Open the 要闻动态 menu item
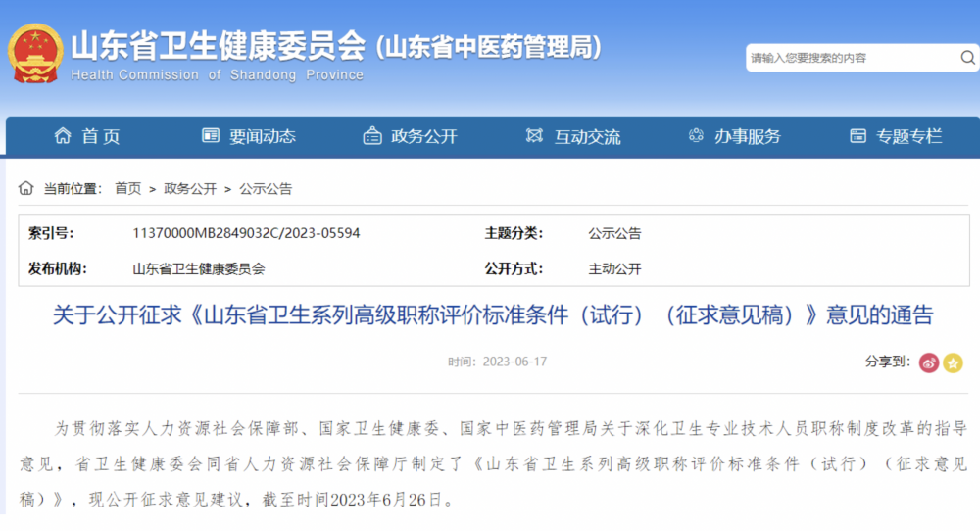This screenshot has height=531, width=980. (x=263, y=136)
